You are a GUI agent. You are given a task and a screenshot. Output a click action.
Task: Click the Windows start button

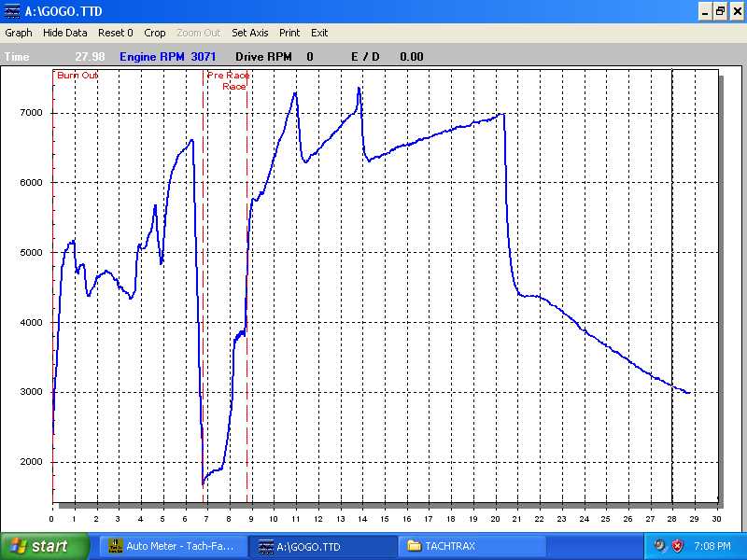click(x=45, y=546)
